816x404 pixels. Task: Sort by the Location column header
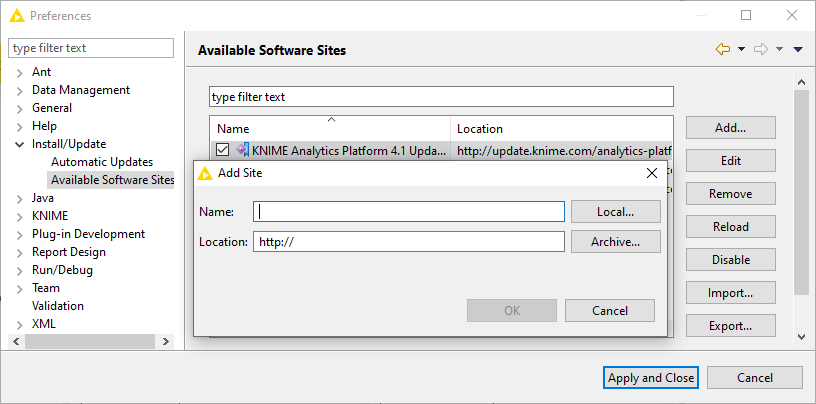click(x=562, y=129)
